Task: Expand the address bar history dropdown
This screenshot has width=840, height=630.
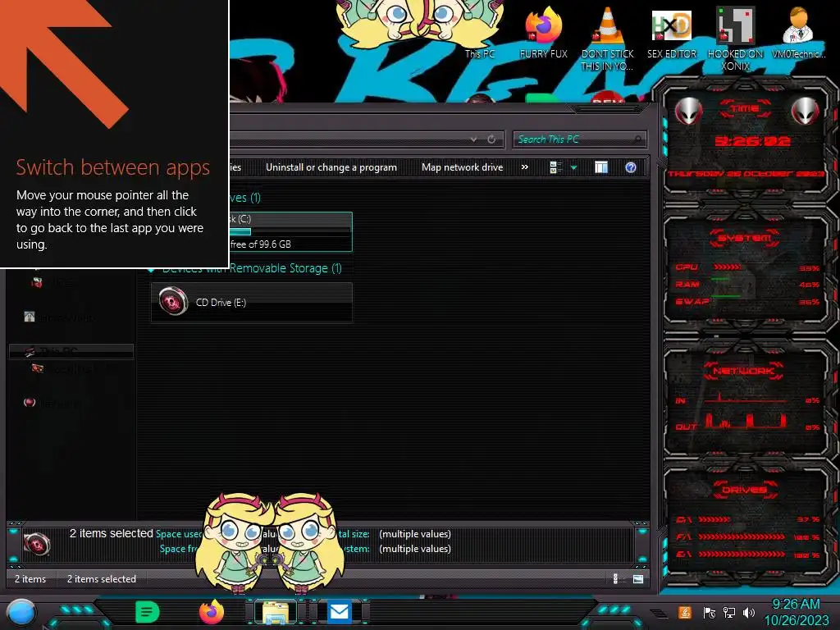Action: [x=473, y=139]
